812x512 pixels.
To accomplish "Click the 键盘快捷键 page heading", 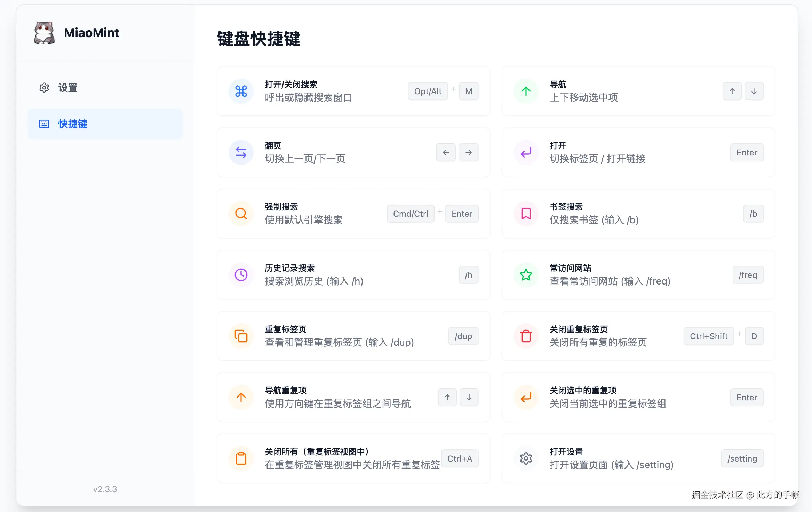I will click(258, 38).
